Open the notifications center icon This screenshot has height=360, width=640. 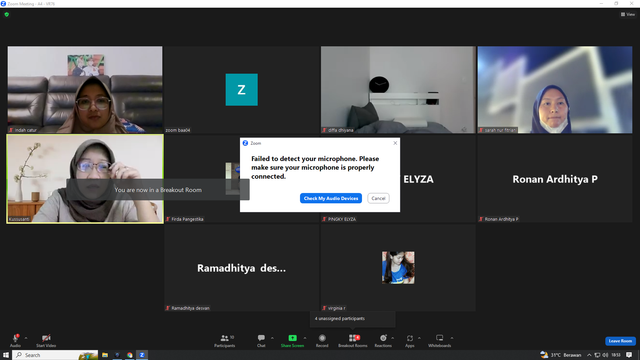pyautogui.click(x=629, y=355)
